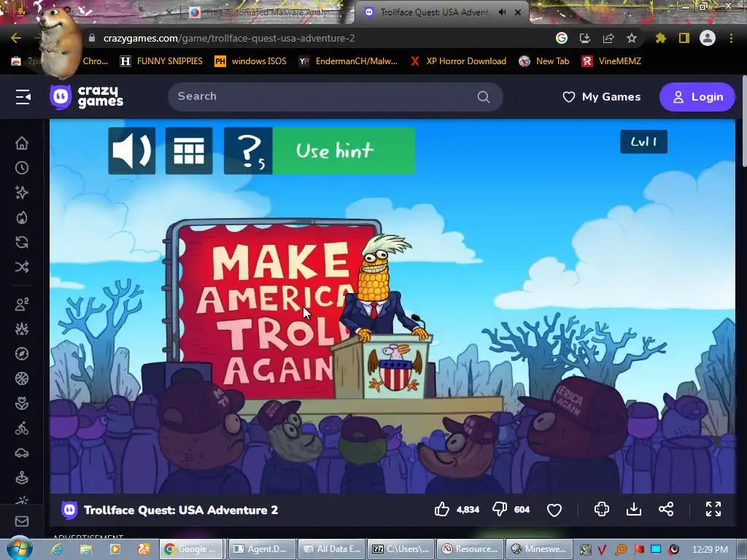The height and width of the screenshot is (560, 747).
Task: Collapse the CrazyGames sidebar menu
Action: [23, 97]
